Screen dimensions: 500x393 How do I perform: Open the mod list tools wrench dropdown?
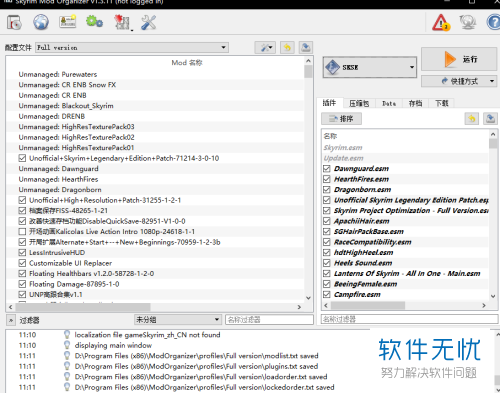265,48
